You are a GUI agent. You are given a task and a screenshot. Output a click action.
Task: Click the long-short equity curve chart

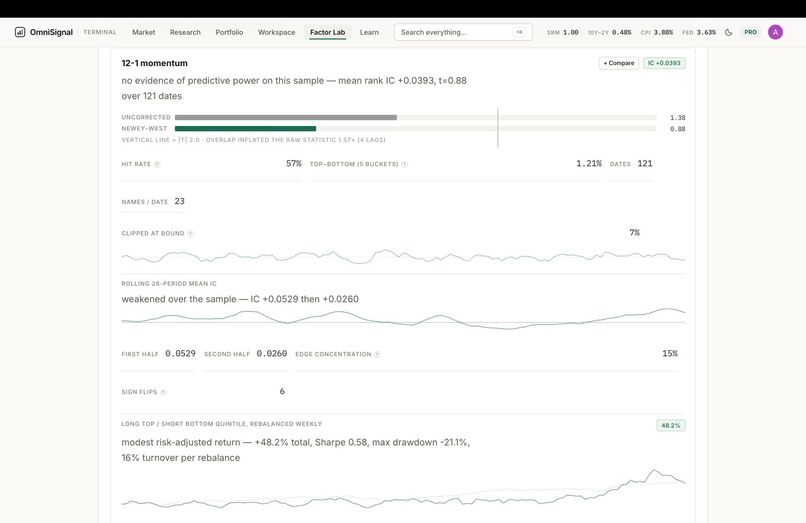[403, 489]
